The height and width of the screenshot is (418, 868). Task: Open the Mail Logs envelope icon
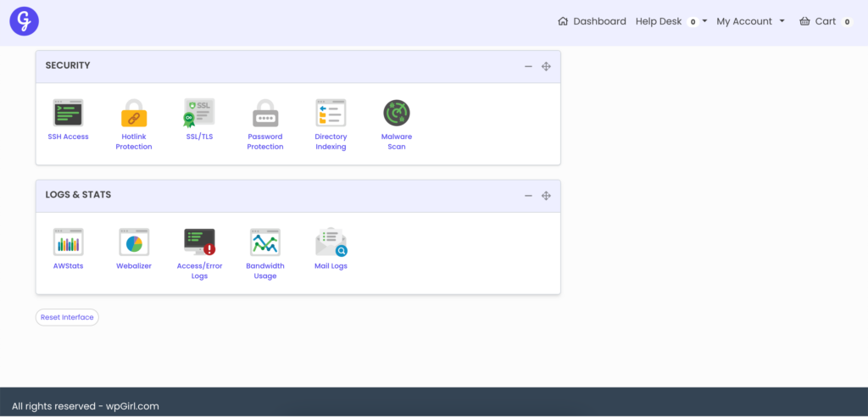[331, 242]
